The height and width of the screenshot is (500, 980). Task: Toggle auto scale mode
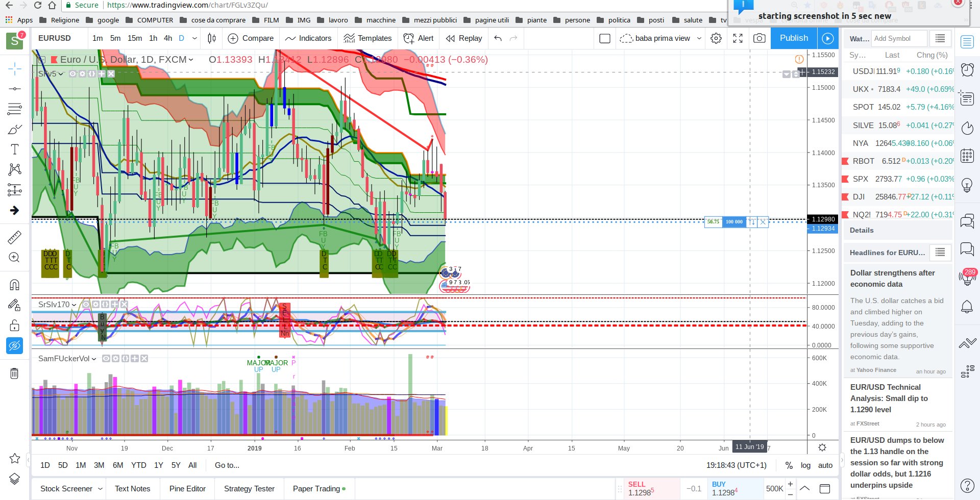click(x=825, y=465)
